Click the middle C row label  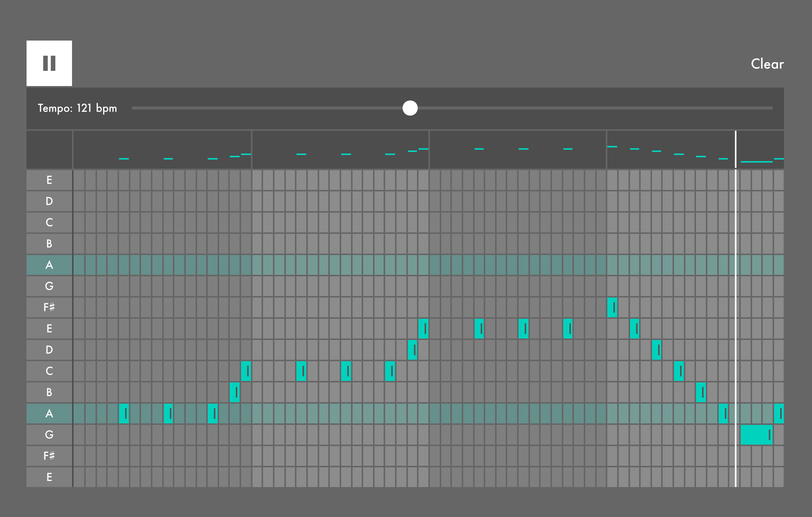(49, 371)
